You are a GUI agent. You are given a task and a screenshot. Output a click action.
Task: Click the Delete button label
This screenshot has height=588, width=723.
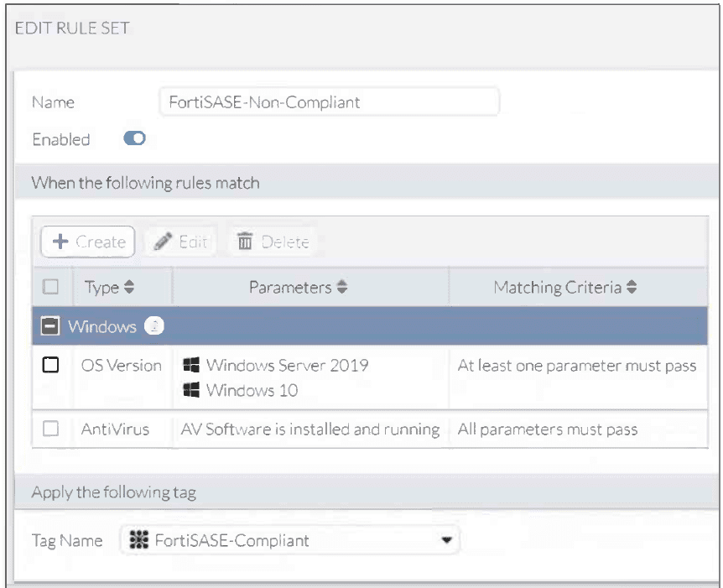[x=285, y=242]
